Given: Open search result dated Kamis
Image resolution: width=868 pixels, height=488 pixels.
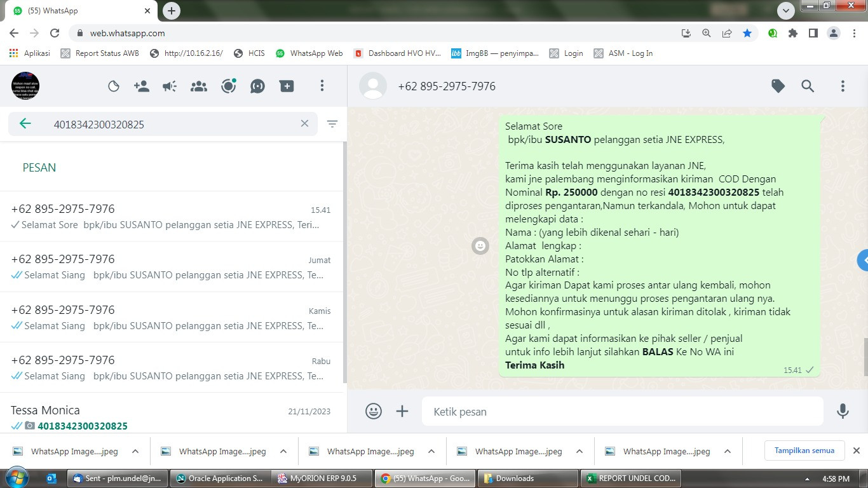Looking at the screenshot, I should click(x=171, y=317).
